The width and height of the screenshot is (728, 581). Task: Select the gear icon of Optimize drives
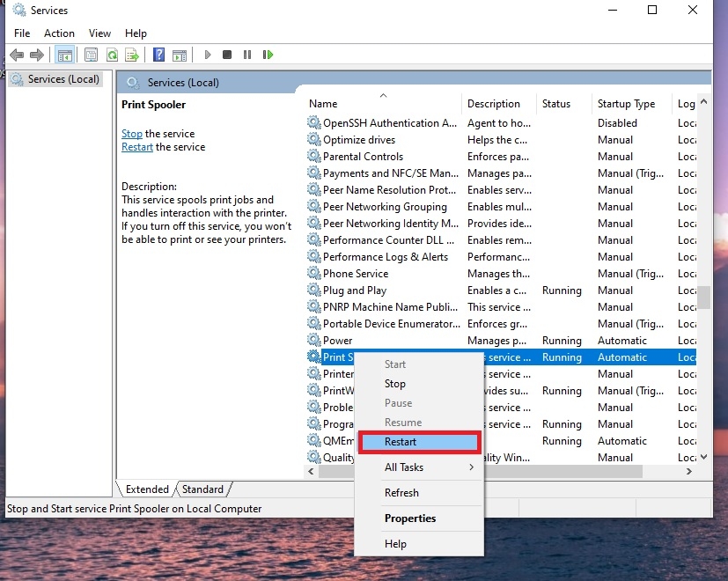tap(314, 139)
